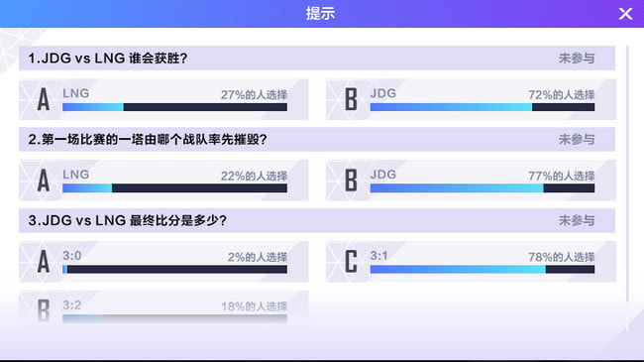Click the JDG 72% vote progress bar
This screenshot has width=644, height=362.
point(483,107)
